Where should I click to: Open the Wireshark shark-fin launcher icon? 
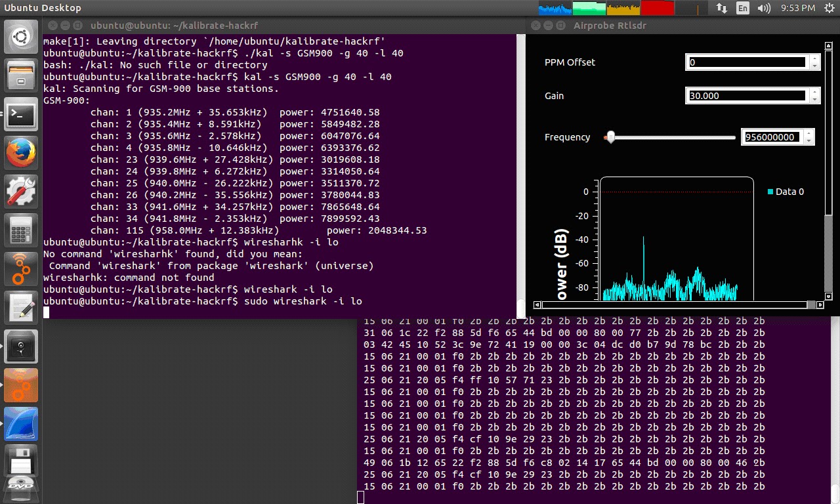21,424
